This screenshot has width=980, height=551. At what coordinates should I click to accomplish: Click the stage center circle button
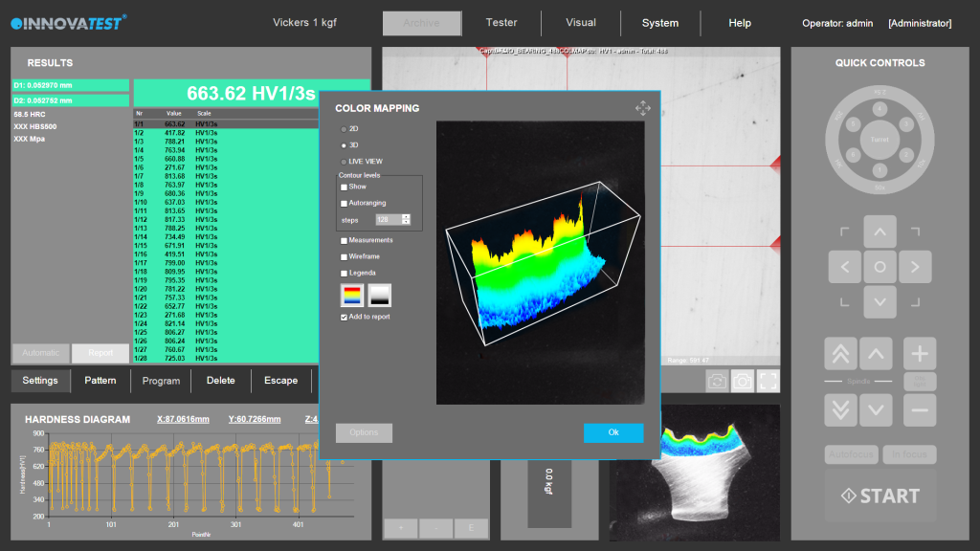[x=880, y=267]
